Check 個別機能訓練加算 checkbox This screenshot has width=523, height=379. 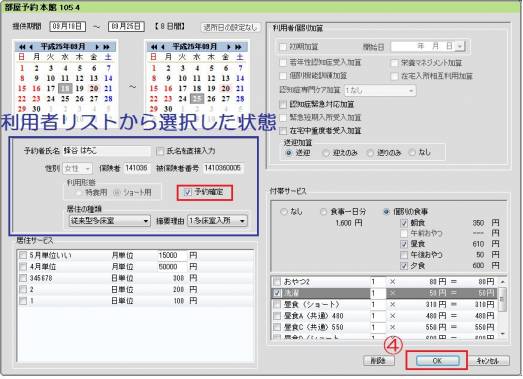[x=283, y=76]
